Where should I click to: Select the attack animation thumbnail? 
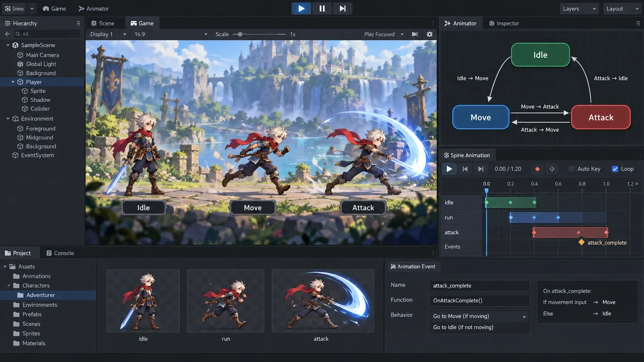(x=323, y=301)
